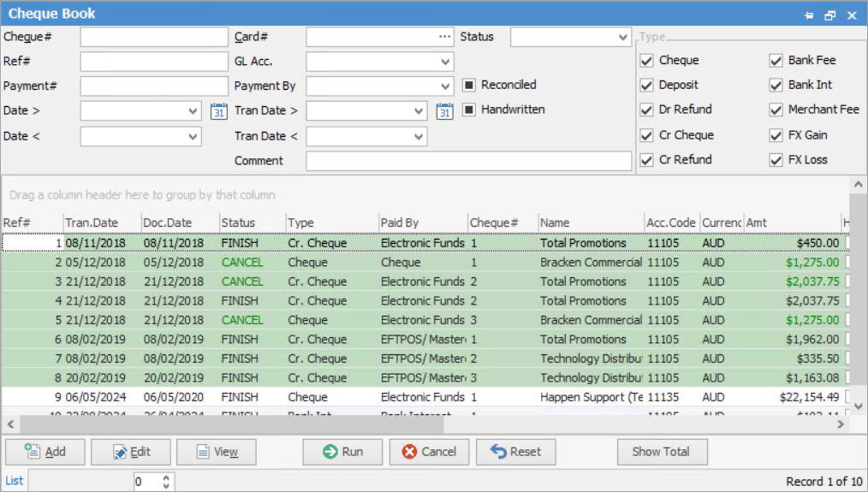Screen dimensions: 868x492
Task: Click the Add button with plus icon
Action: tap(45, 452)
